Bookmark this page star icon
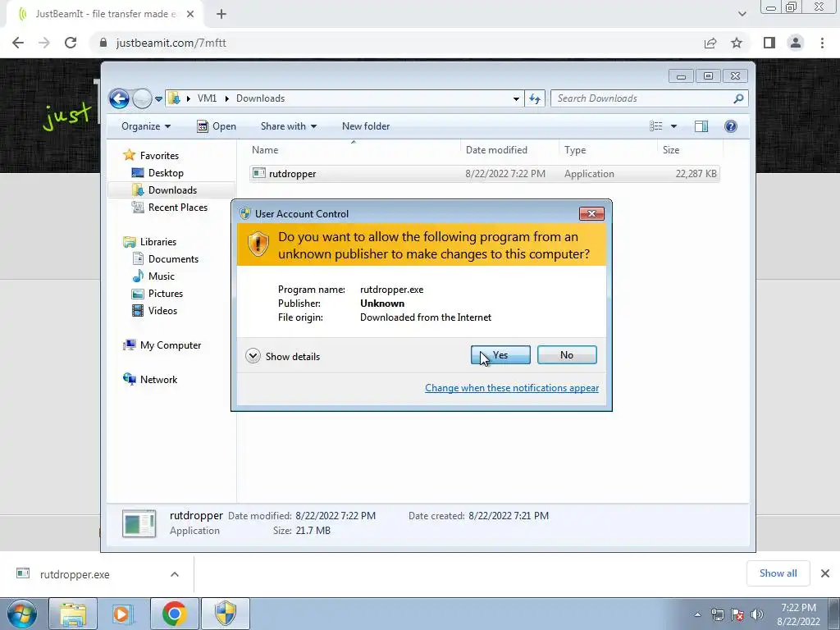 pos(737,43)
